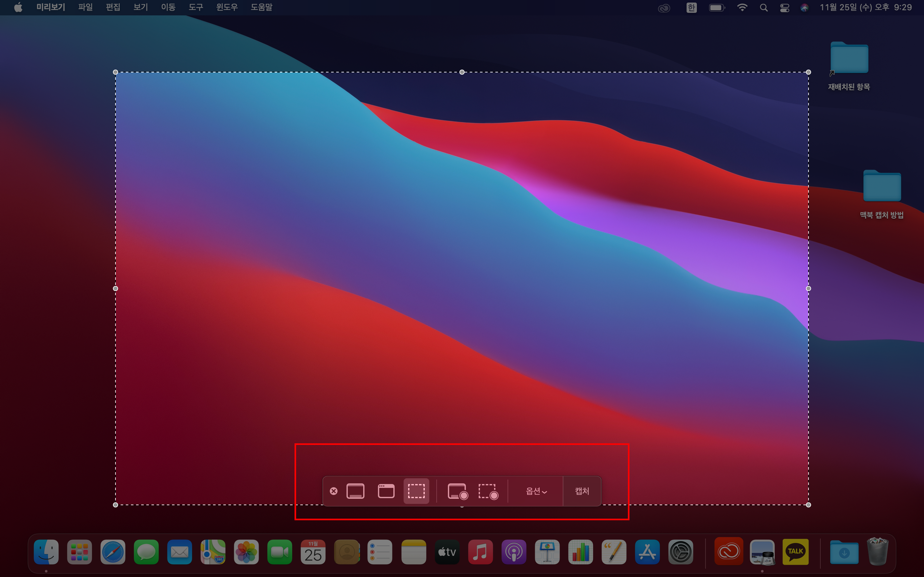Screen dimensions: 924x577
Task: Select capture selected portion mode
Action: 416,491
